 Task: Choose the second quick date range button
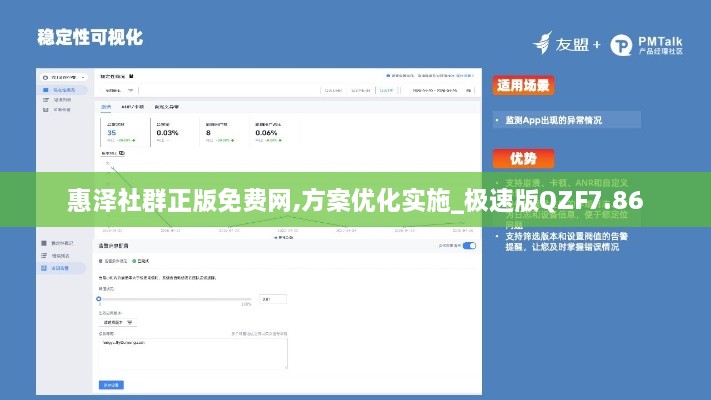[361, 91]
